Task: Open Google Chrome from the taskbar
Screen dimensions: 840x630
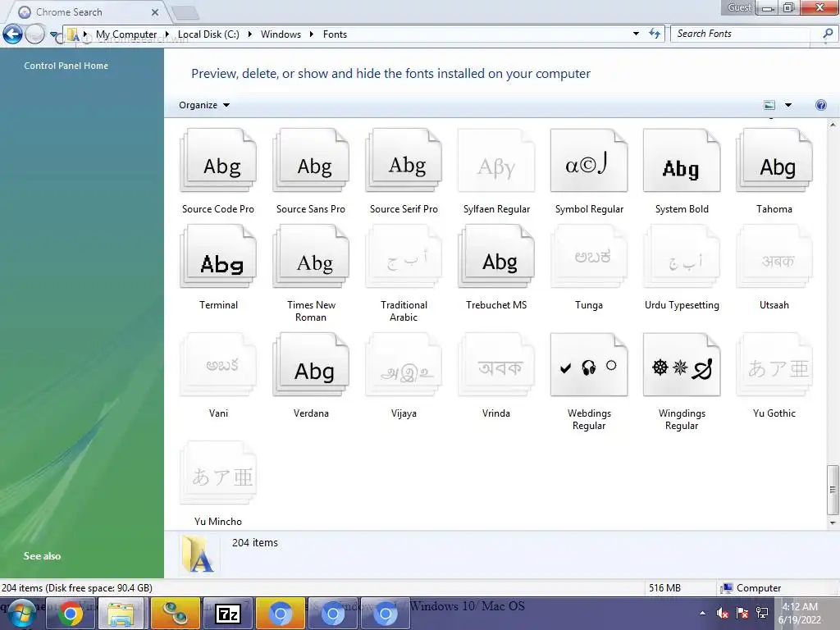Action: tap(71, 614)
